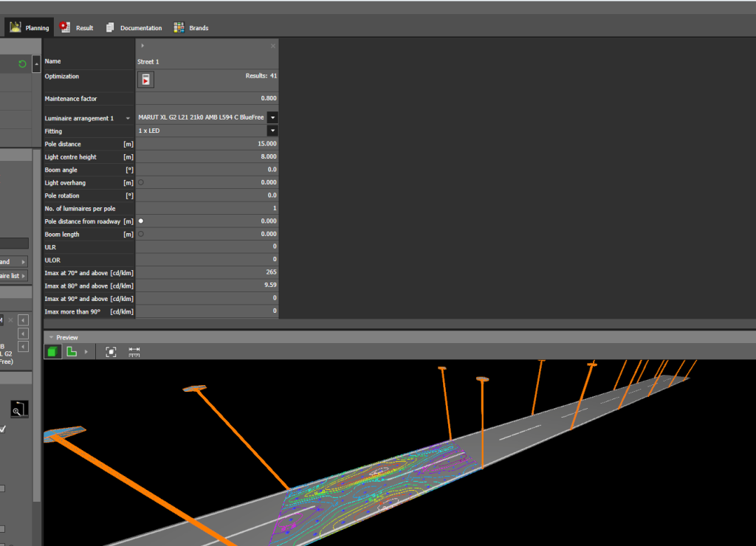Close the street properties panel
This screenshot has width=756, height=546.
click(x=273, y=46)
